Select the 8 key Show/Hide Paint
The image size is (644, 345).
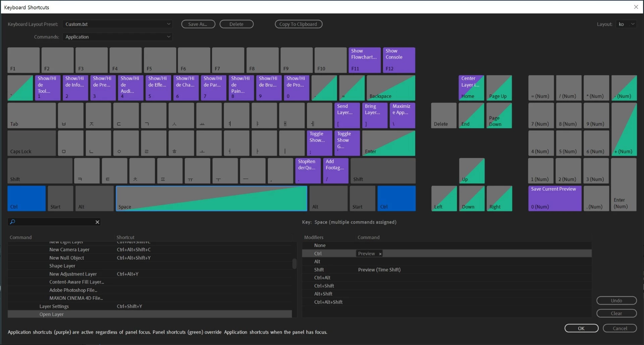click(241, 88)
